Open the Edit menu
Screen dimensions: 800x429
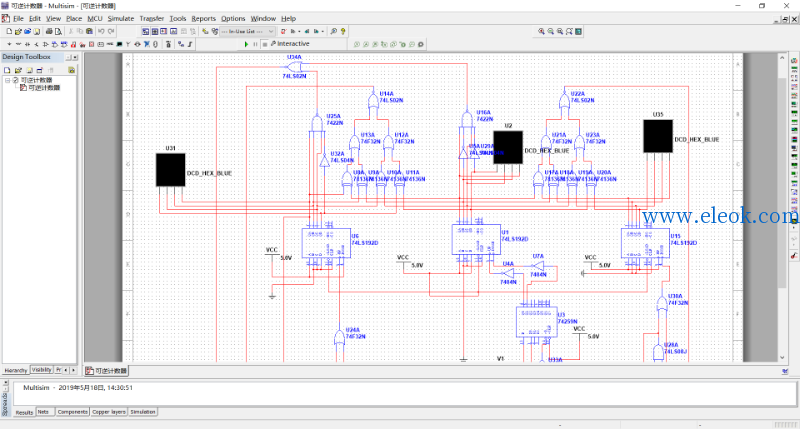click(35, 18)
